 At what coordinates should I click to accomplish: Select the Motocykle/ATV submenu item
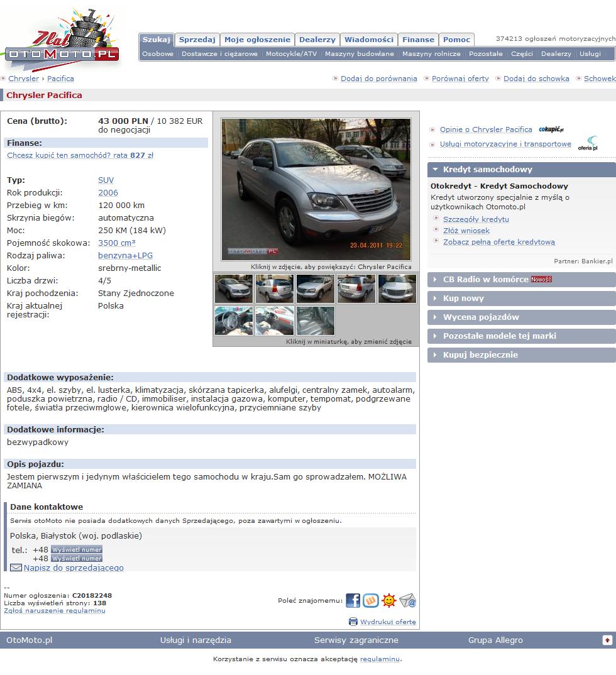pyautogui.click(x=291, y=54)
